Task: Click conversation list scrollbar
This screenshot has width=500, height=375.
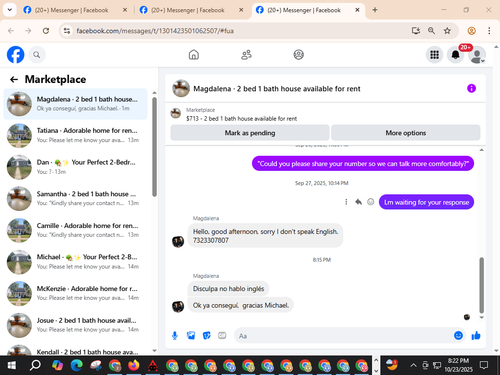Action: (154, 147)
